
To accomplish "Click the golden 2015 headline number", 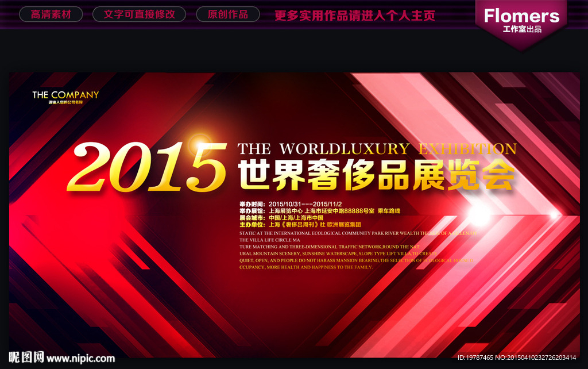I will tap(147, 167).
